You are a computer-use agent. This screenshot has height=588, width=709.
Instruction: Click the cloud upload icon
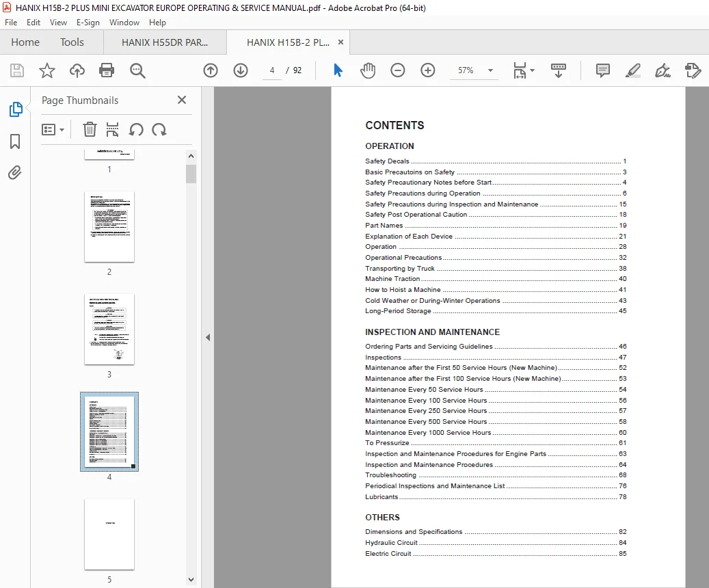pos(77,70)
